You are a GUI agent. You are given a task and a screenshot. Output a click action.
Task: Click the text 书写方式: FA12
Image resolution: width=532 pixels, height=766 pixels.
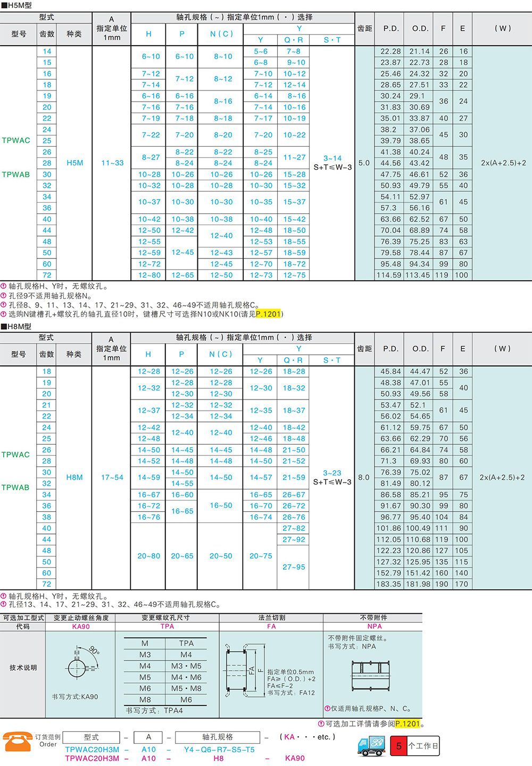coord(291,693)
